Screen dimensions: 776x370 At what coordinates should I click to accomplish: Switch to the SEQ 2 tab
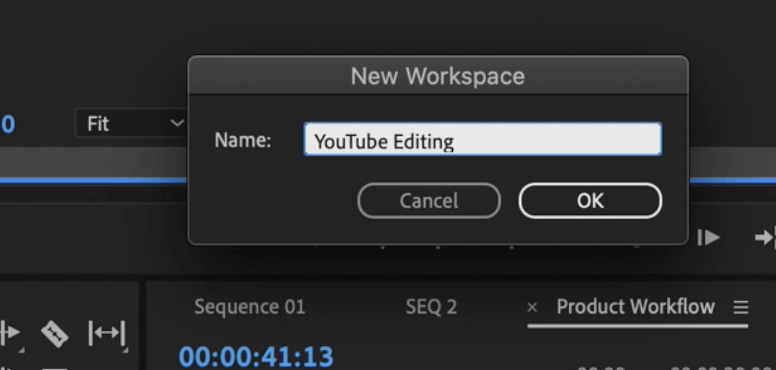tap(431, 307)
